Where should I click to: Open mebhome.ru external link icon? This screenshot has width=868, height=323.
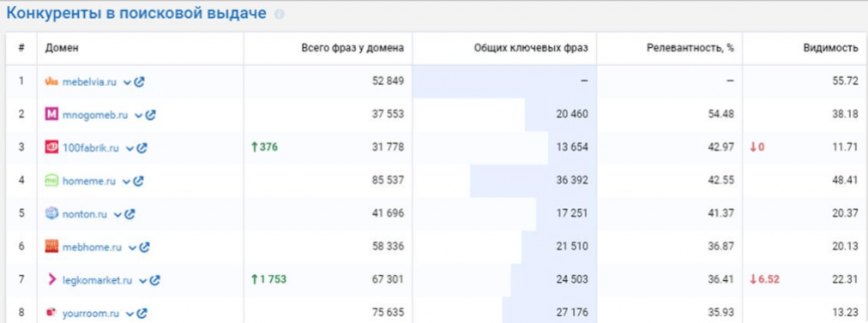click(144, 248)
